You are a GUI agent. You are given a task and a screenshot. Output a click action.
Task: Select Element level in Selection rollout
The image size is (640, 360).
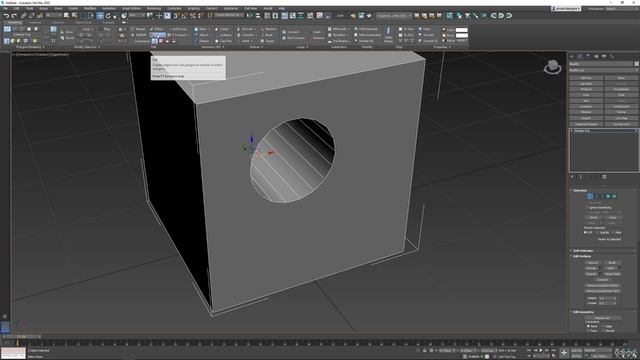(614, 196)
